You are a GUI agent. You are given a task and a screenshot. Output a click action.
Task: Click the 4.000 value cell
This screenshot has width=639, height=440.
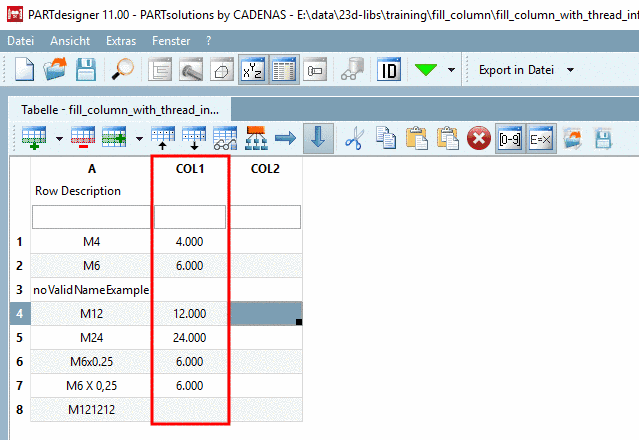[x=189, y=242]
